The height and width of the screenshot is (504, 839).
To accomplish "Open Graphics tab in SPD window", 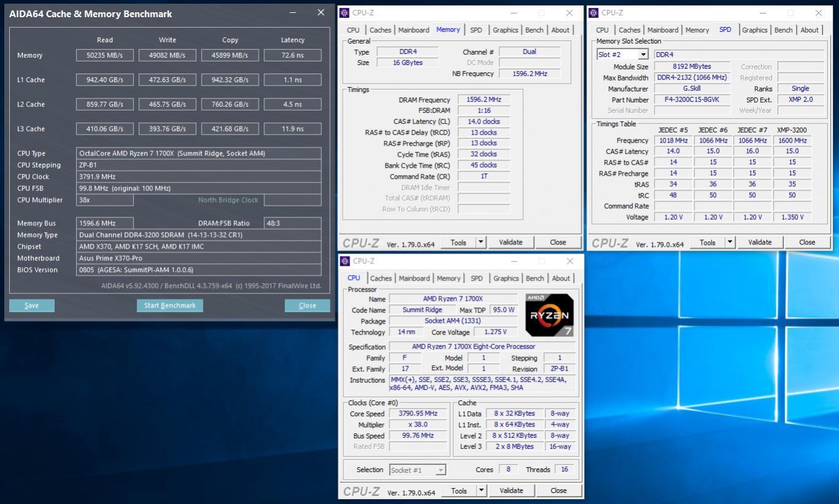I will pos(755,30).
